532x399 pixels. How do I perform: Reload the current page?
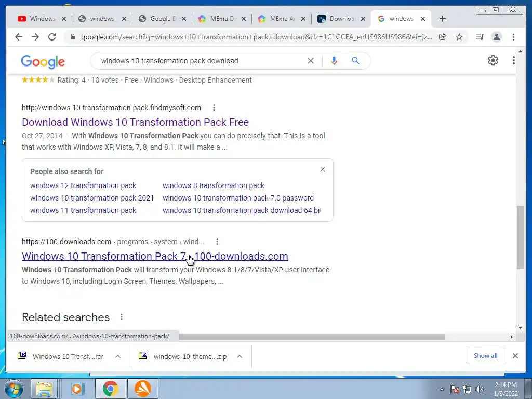(52, 37)
